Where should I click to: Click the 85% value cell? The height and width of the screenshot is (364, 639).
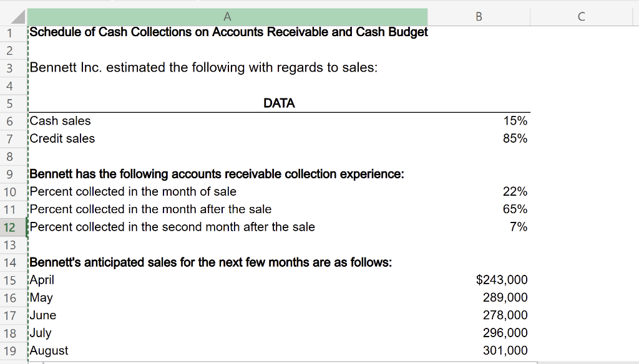tap(479, 138)
